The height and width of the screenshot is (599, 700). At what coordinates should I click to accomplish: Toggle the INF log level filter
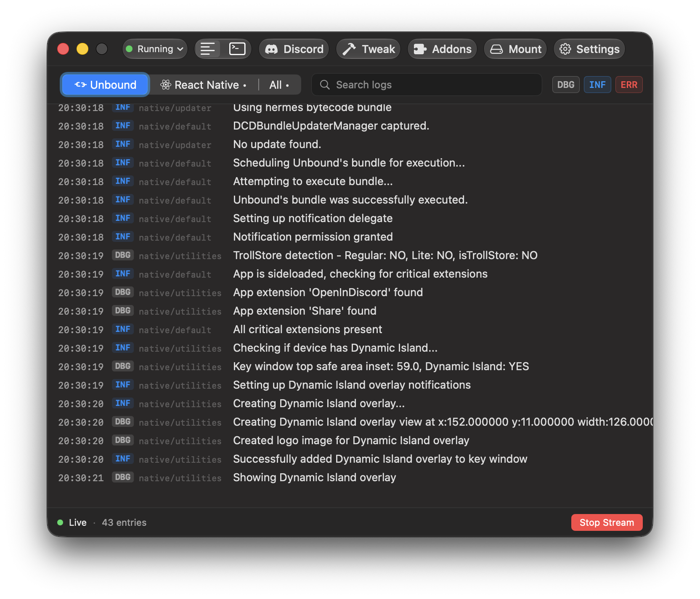point(597,85)
